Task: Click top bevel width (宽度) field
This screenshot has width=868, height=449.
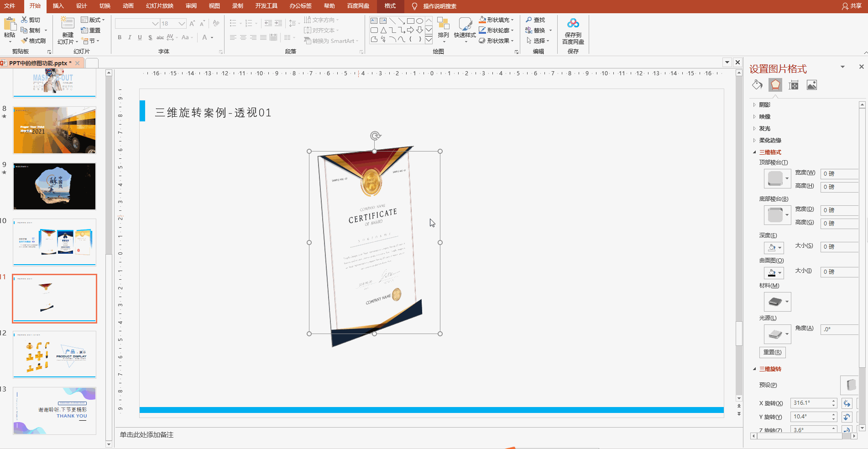Action: (840, 174)
